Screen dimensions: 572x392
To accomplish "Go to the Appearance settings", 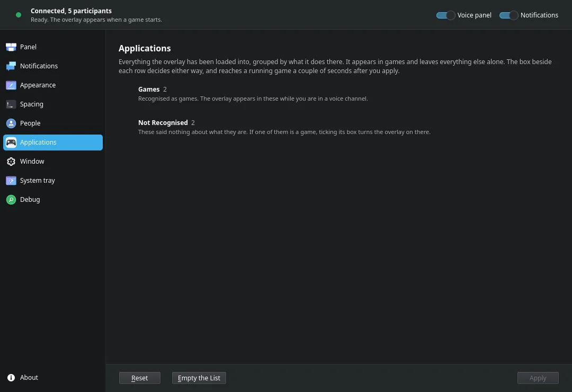I will pos(53,85).
